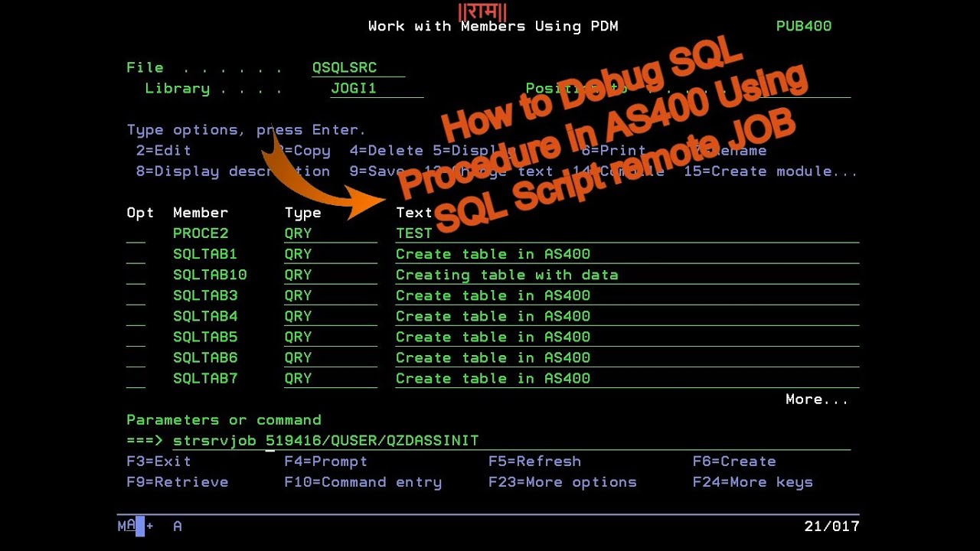Click the TEST text field of PROCE2
The image size is (980, 551).
pos(627,234)
